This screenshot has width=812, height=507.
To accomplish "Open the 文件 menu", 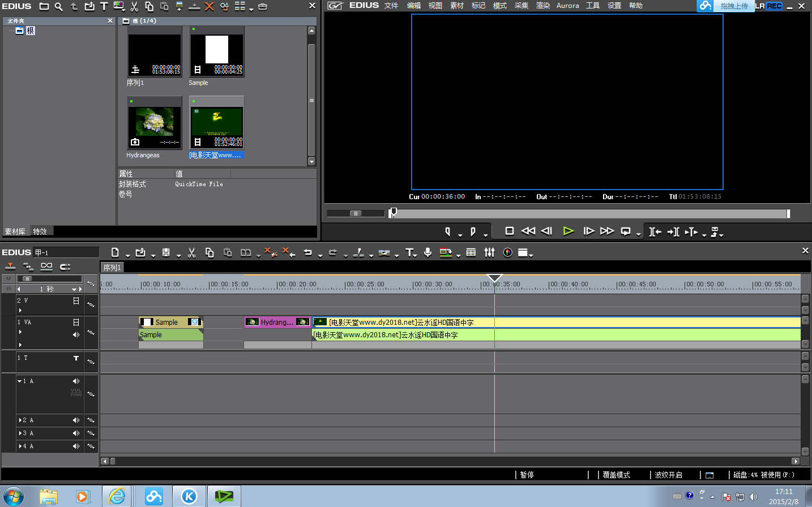I will pos(391,6).
